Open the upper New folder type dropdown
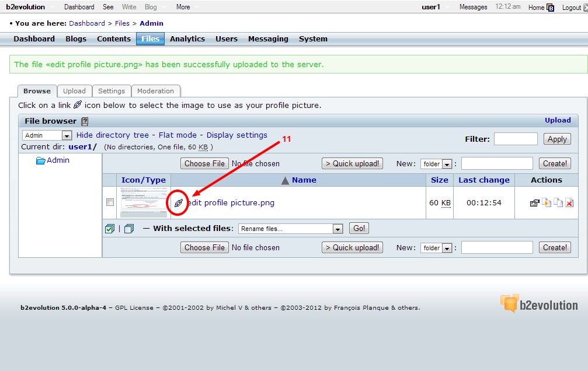Viewport: 588px width, 371px height. 436,164
